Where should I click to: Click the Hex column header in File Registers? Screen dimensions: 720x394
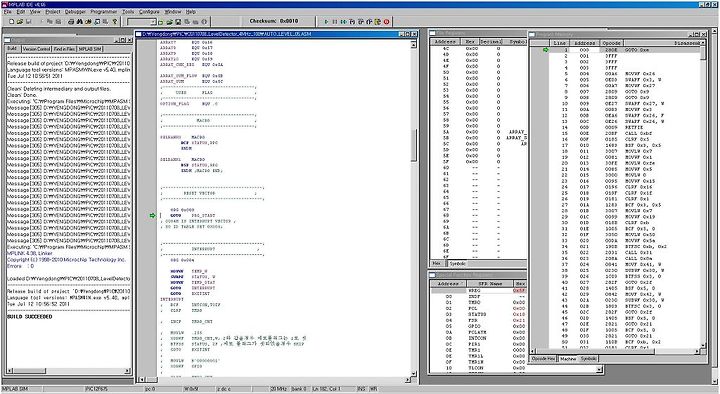coord(470,42)
